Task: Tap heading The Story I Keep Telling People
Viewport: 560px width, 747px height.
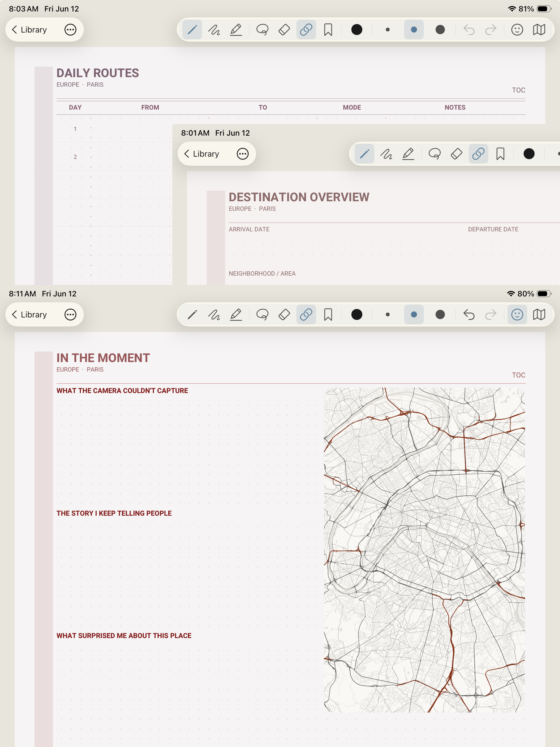Action: point(114,513)
